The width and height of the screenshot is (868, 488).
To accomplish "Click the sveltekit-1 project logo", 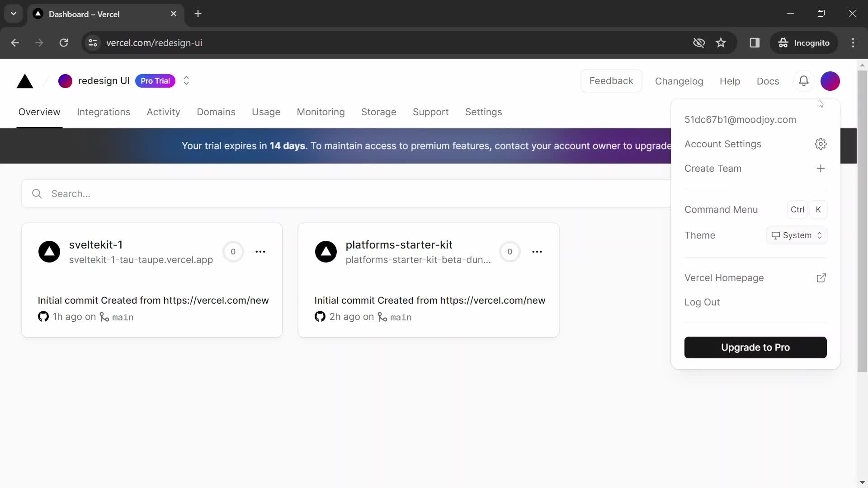I will pyautogui.click(x=49, y=252).
